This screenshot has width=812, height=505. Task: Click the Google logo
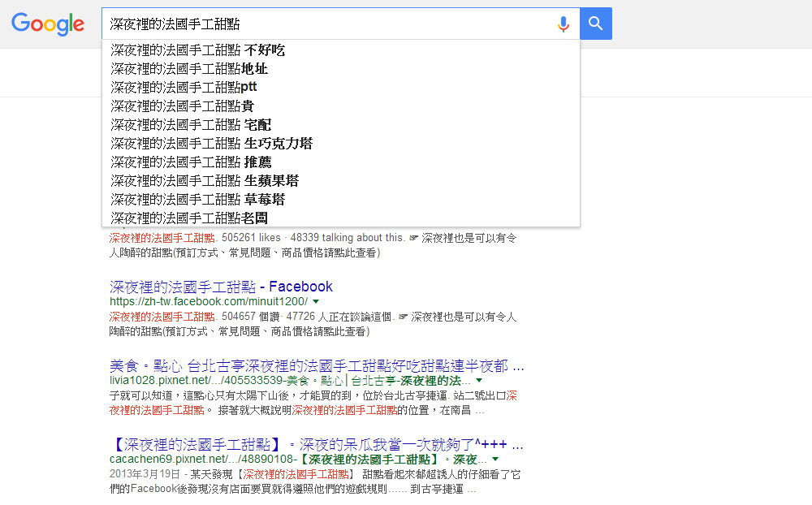(48, 24)
